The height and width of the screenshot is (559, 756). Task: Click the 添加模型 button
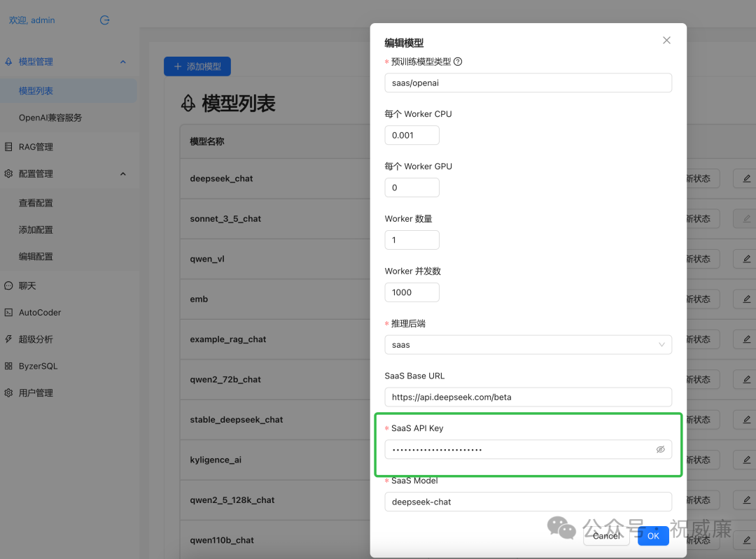pyautogui.click(x=197, y=66)
